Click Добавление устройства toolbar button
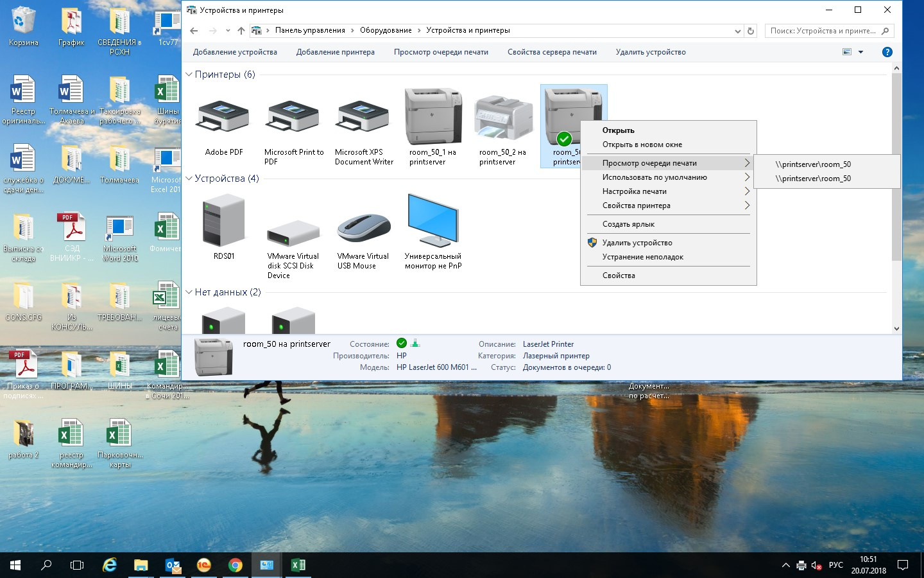The image size is (924, 578). (235, 52)
